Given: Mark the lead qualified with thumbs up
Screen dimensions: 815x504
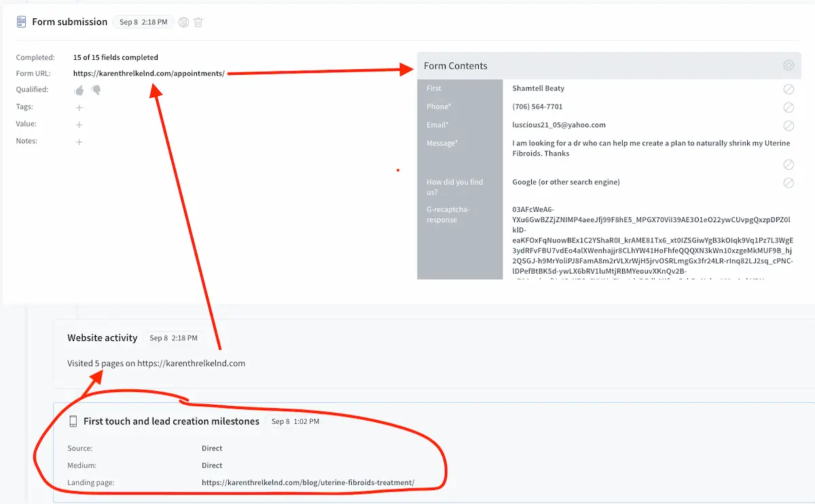Looking at the screenshot, I should coord(77,89).
